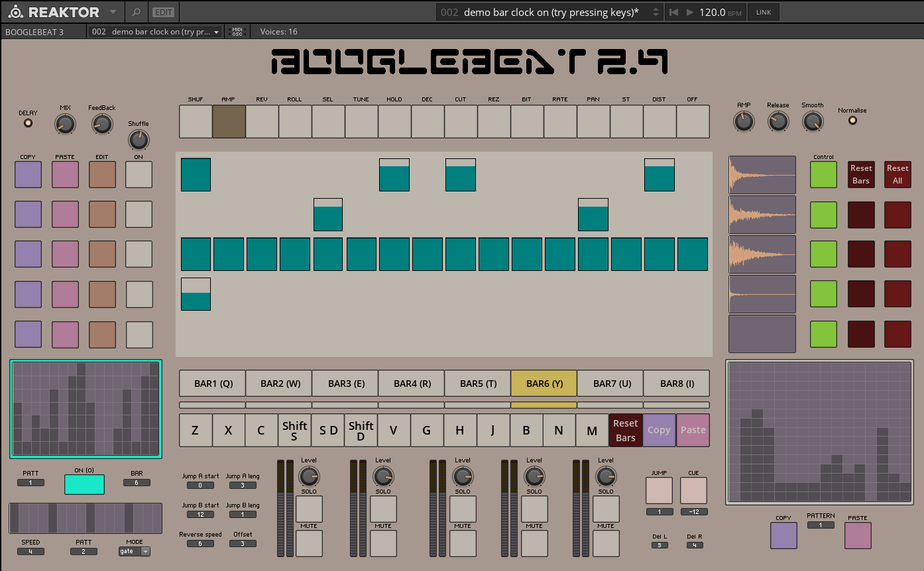924x571 pixels.
Task: Select the CUT parameter tab
Action: [461, 121]
